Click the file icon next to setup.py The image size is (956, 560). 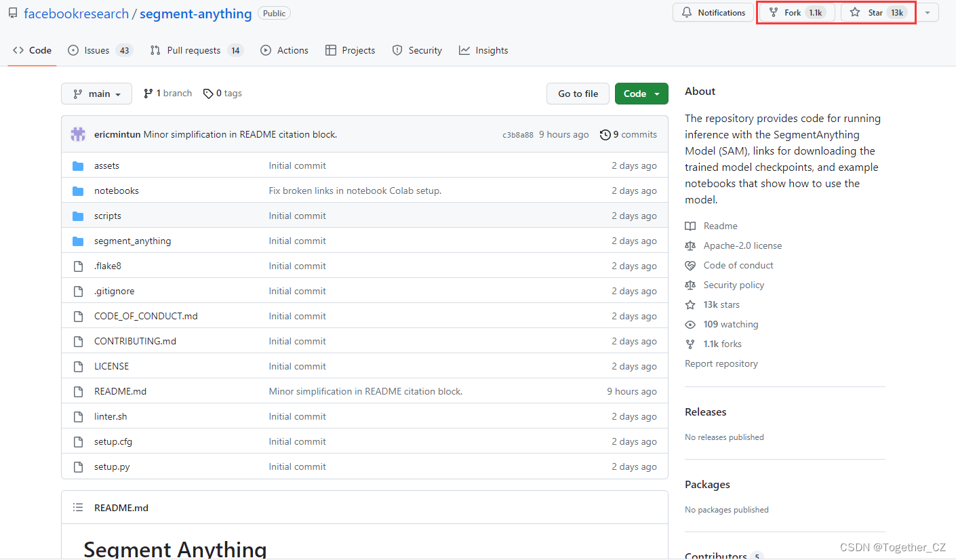click(x=78, y=466)
